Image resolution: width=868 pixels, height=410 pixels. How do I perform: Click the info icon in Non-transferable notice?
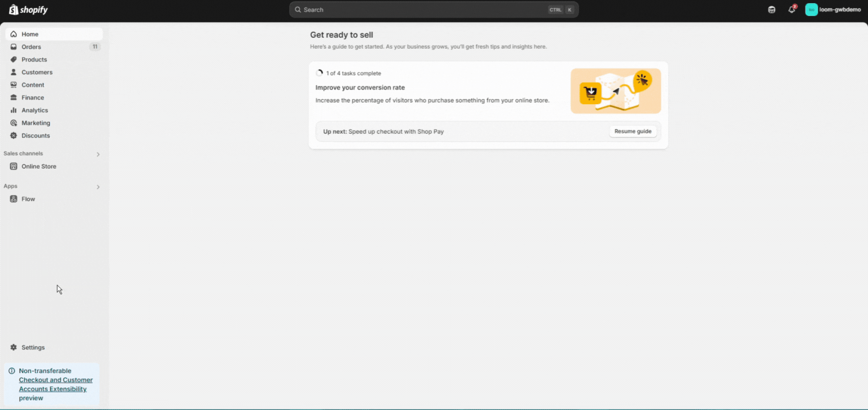[x=12, y=371]
